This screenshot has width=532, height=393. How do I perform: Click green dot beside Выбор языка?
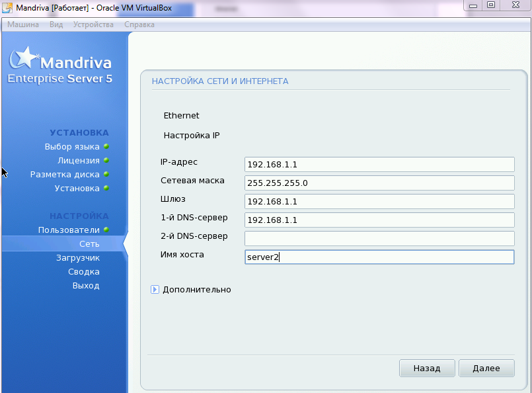tap(106, 146)
